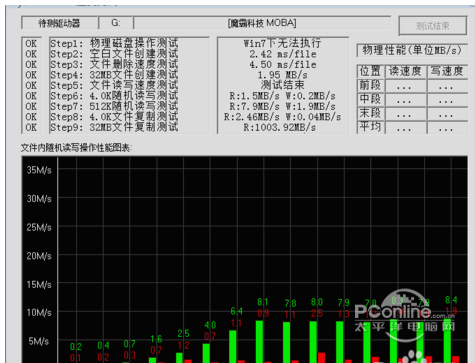The image size is (475, 363).
Task: Click the 测试结束 button
Action: click(433, 26)
